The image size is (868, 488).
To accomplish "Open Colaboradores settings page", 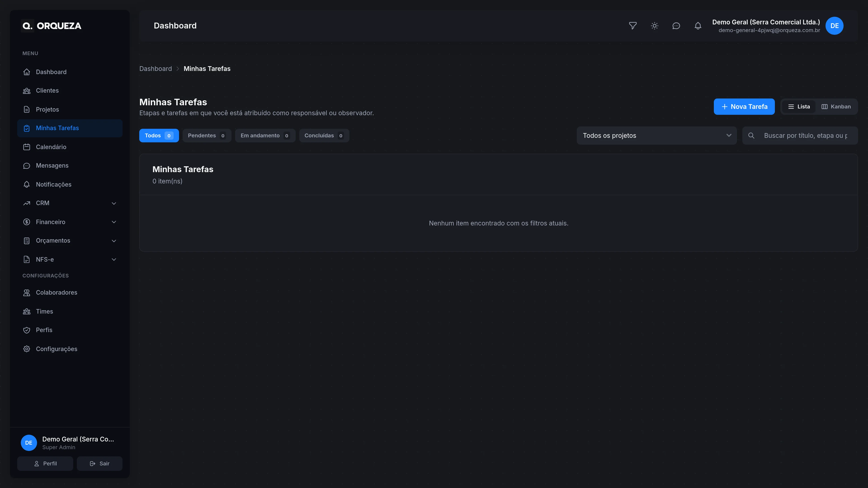I will pyautogui.click(x=70, y=293).
